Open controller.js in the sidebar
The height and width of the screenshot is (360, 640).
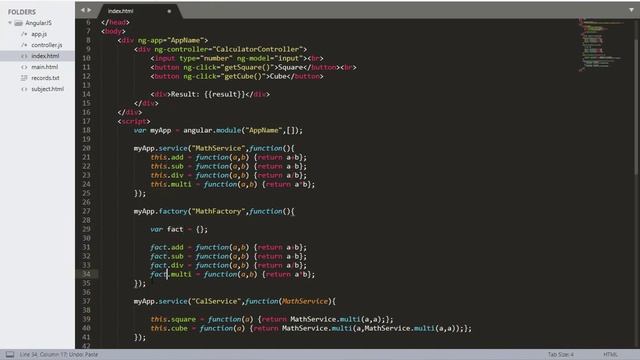pyautogui.click(x=47, y=45)
